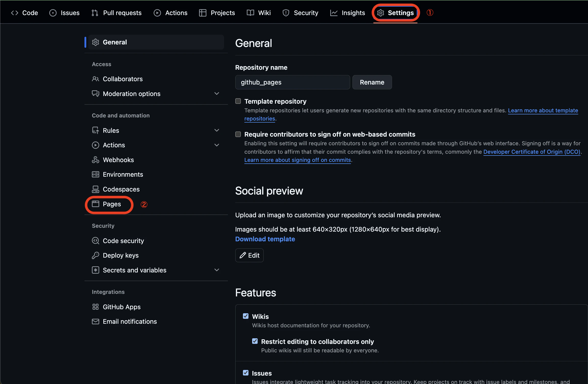Open GitHub Apps settings
The image size is (588, 384).
[x=156, y=307]
